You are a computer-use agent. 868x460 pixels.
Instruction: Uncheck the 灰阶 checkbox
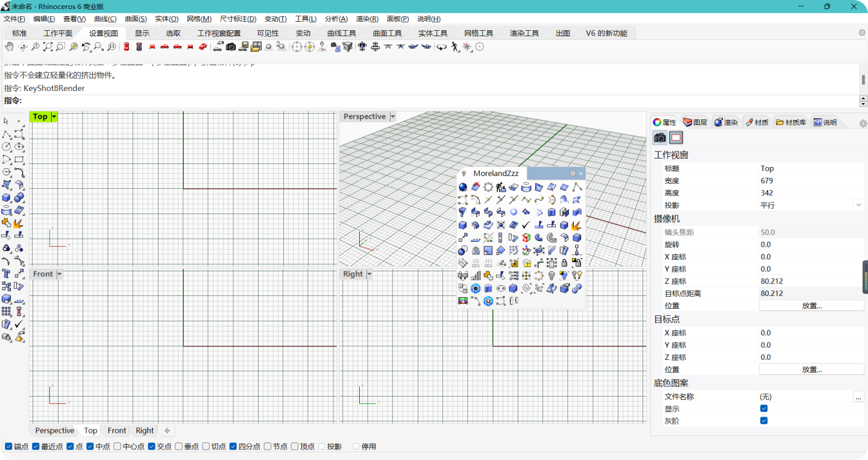pos(764,421)
